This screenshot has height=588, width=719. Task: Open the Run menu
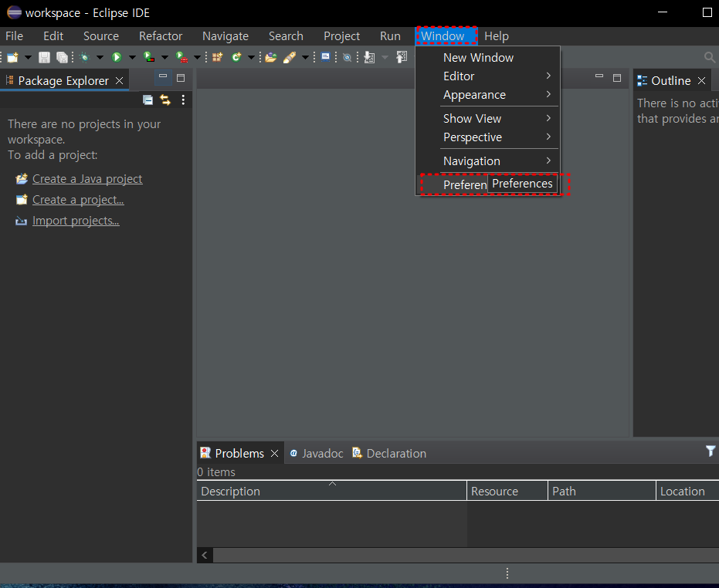pyautogui.click(x=390, y=36)
